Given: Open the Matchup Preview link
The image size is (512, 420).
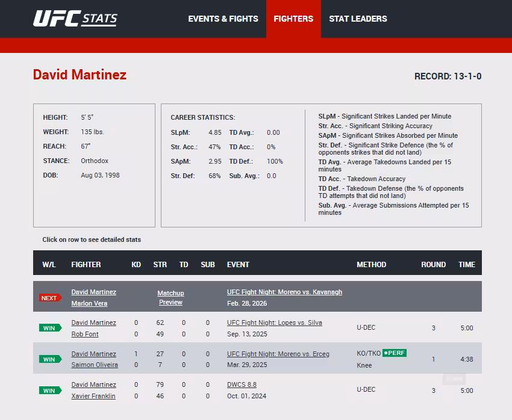Looking at the screenshot, I should pyautogui.click(x=170, y=297).
